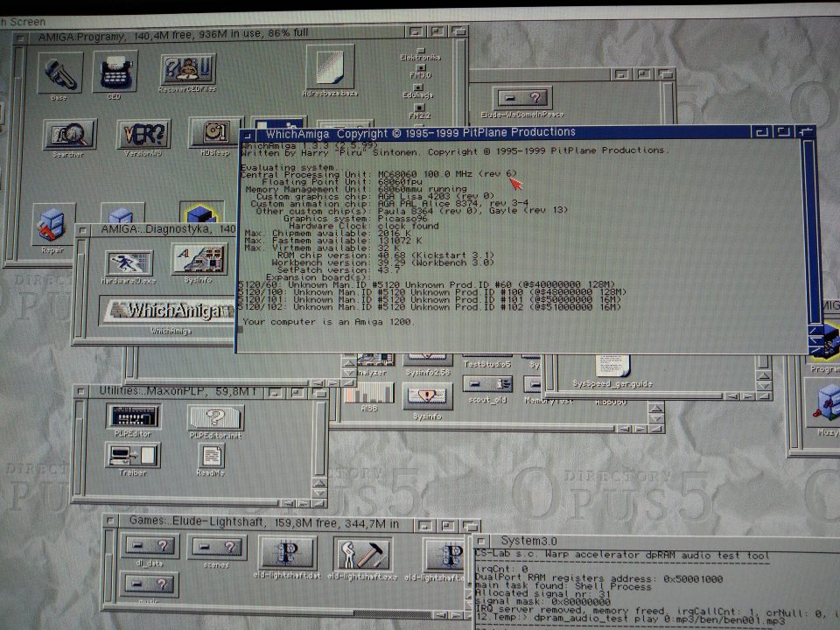
Task: Click the "39.29 (Workbench 3.0)" version text
Action: coord(436,263)
